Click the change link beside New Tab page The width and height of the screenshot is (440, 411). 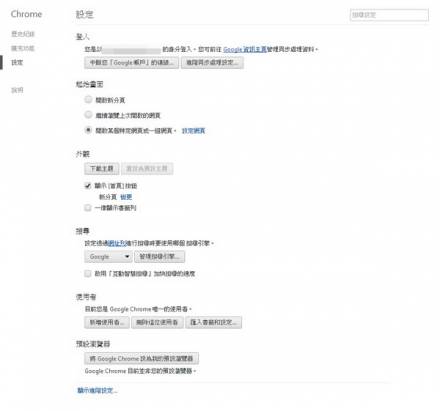coord(126,197)
